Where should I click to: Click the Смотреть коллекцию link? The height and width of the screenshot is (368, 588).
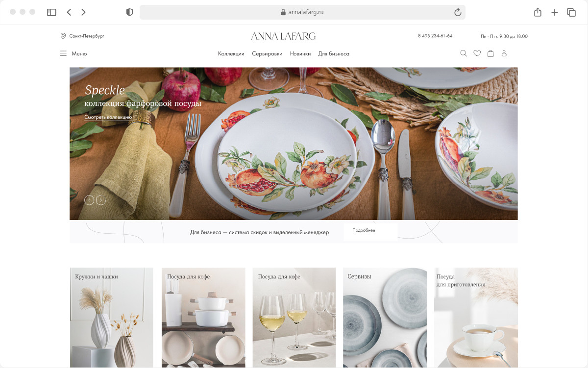pos(108,117)
